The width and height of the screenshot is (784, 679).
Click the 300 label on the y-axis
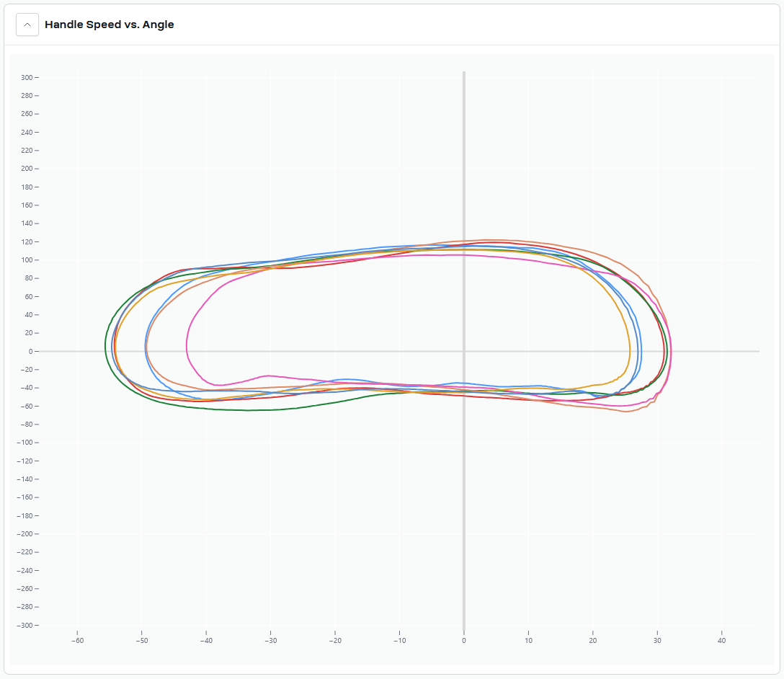tap(26, 78)
